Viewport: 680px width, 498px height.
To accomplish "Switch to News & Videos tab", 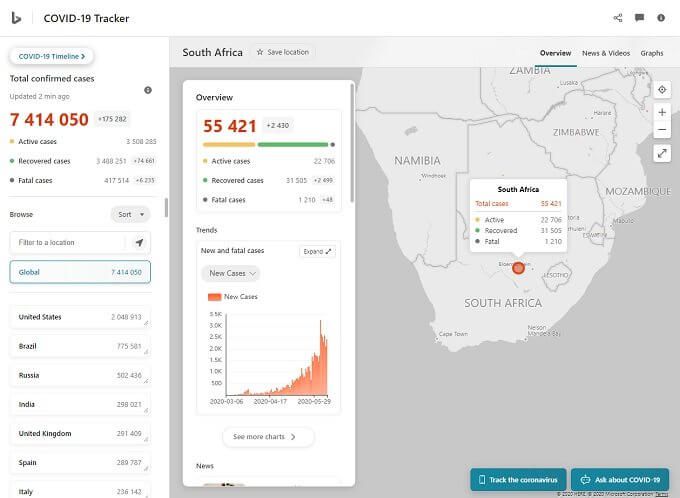I will coord(606,53).
